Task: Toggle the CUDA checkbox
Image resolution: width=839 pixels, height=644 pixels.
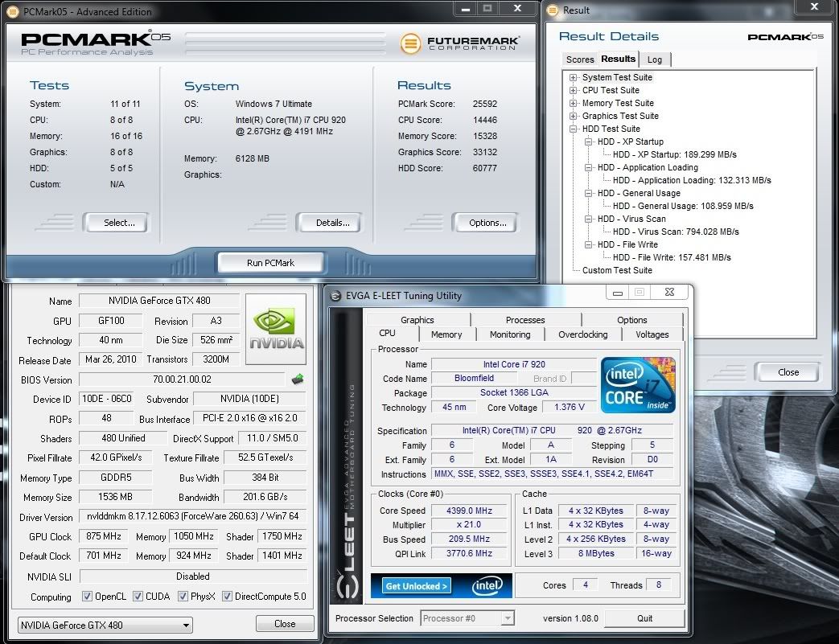Action: coord(138,597)
